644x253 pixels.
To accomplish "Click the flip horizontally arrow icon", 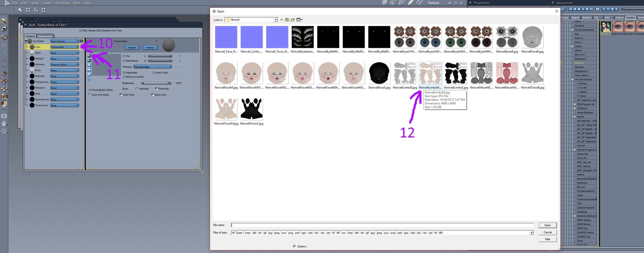I will (x=89, y=70).
